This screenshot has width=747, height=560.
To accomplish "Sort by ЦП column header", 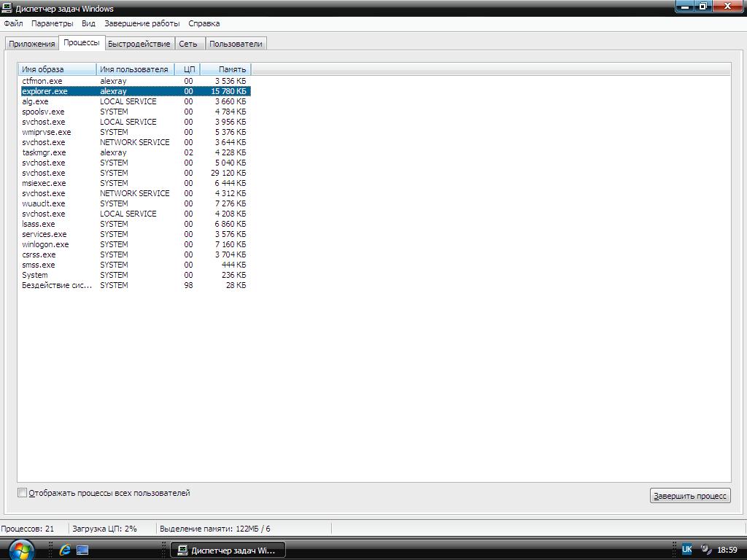I will pyautogui.click(x=187, y=69).
